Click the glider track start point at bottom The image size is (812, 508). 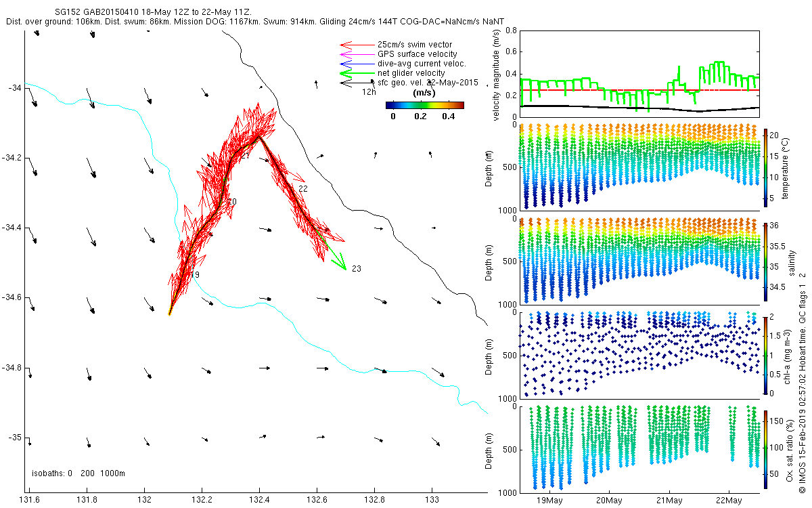click(169, 314)
